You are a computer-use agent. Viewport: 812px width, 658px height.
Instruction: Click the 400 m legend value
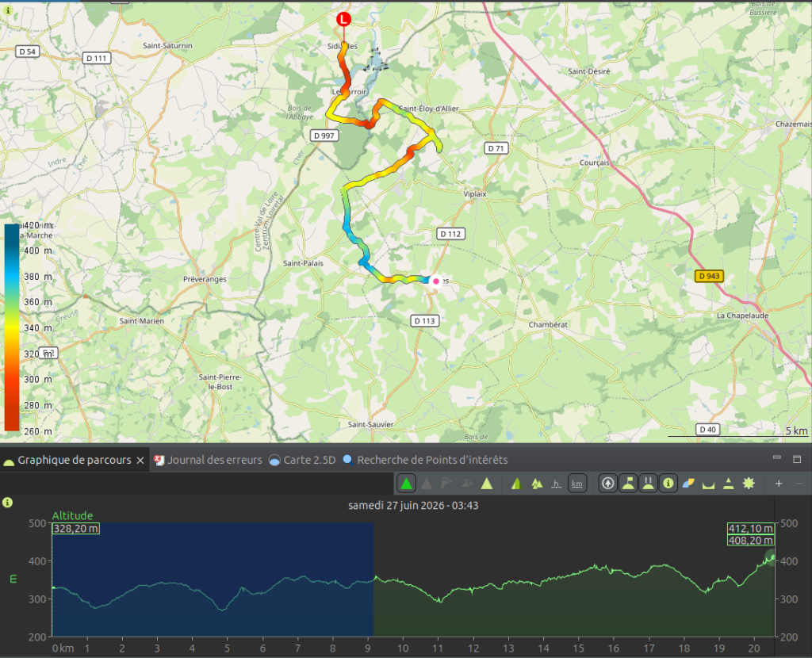[x=38, y=251]
